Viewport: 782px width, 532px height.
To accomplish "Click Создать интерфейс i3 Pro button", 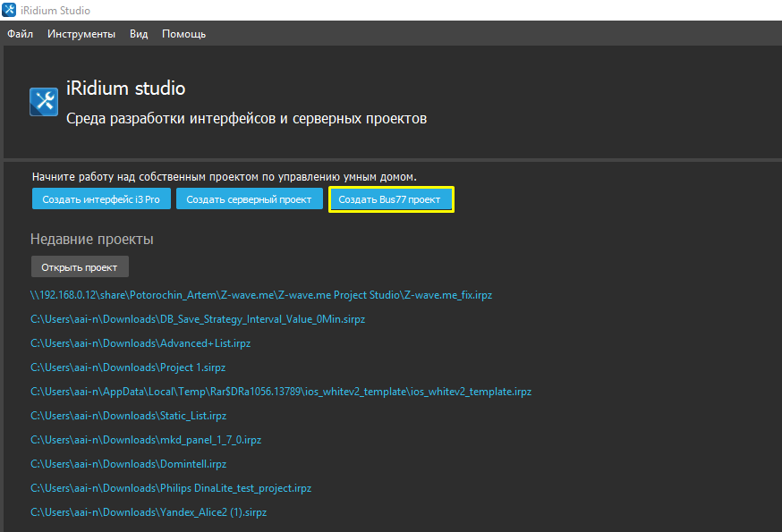I will (x=100, y=199).
